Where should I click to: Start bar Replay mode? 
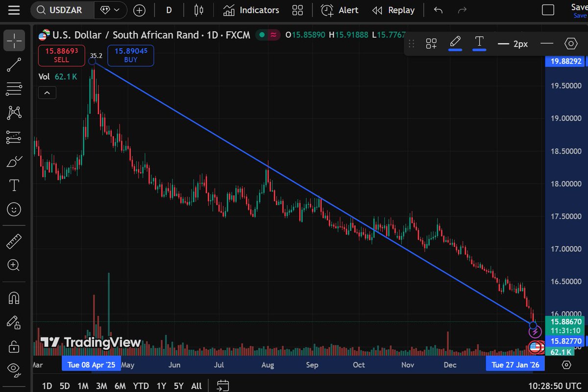point(393,10)
